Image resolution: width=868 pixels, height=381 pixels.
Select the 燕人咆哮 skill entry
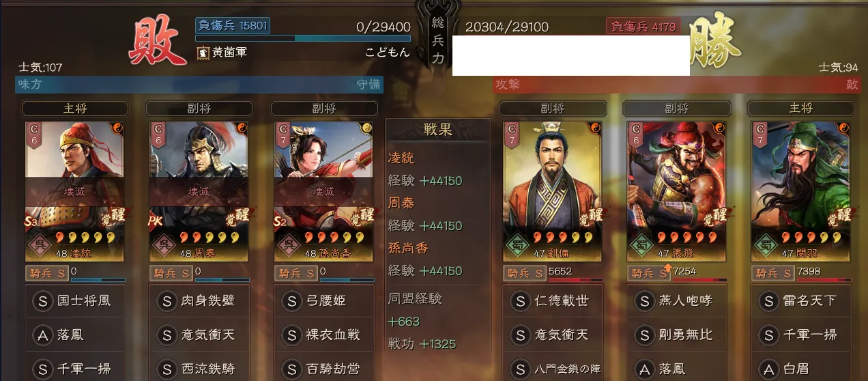click(x=676, y=300)
